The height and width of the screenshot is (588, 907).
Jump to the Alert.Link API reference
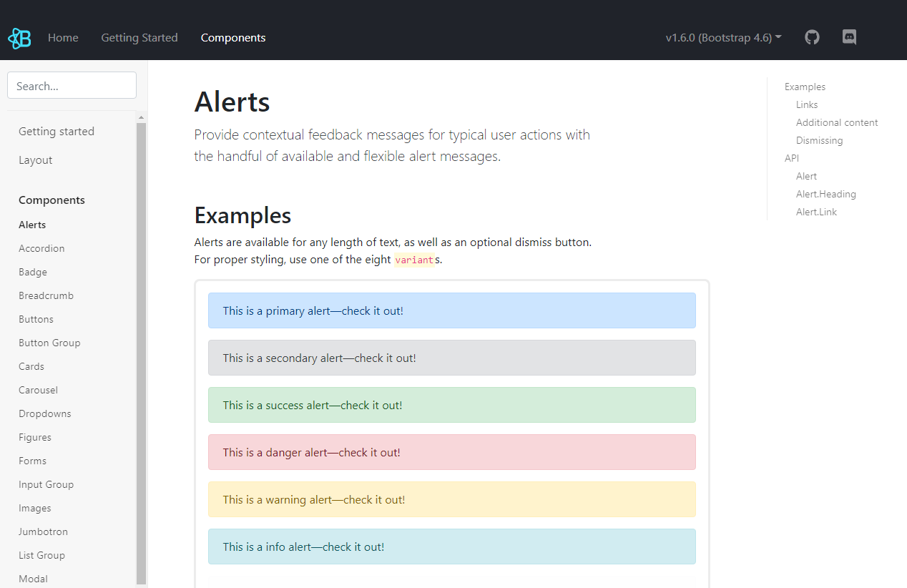pyautogui.click(x=816, y=212)
